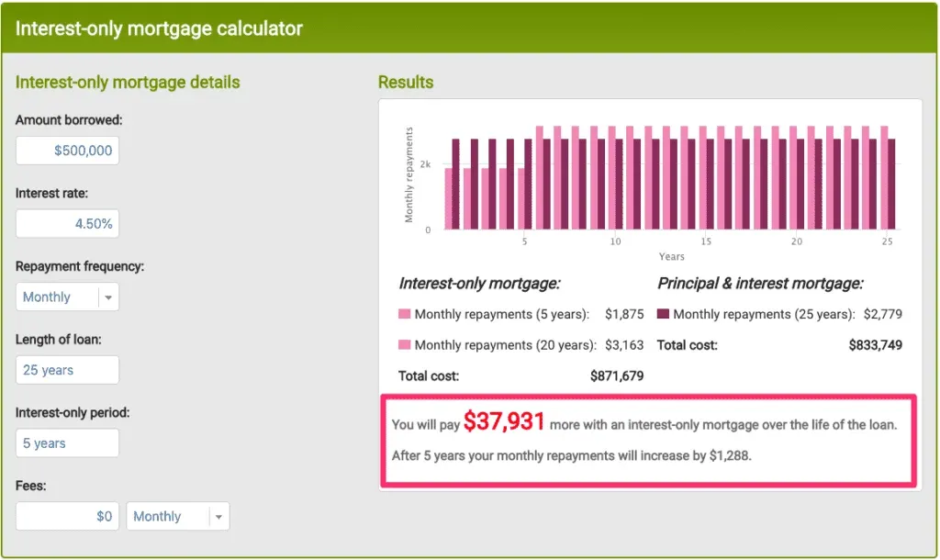
Task: Click the '10' year tick on the chart
Action: [615, 241]
